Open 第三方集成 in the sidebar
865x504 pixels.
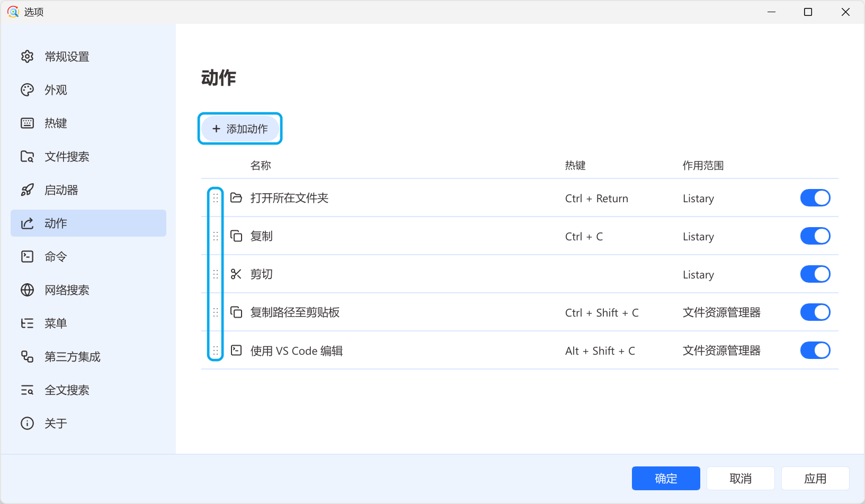pyautogui.click(x=88, y=357)
